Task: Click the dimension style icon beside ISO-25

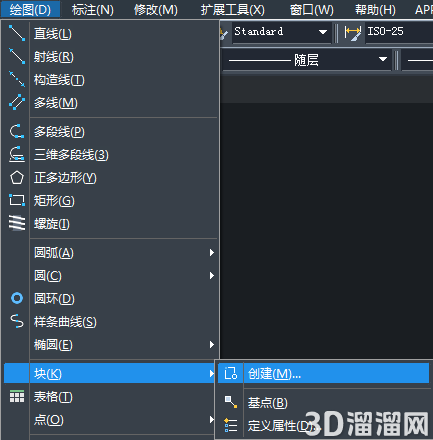Action: 353,33
